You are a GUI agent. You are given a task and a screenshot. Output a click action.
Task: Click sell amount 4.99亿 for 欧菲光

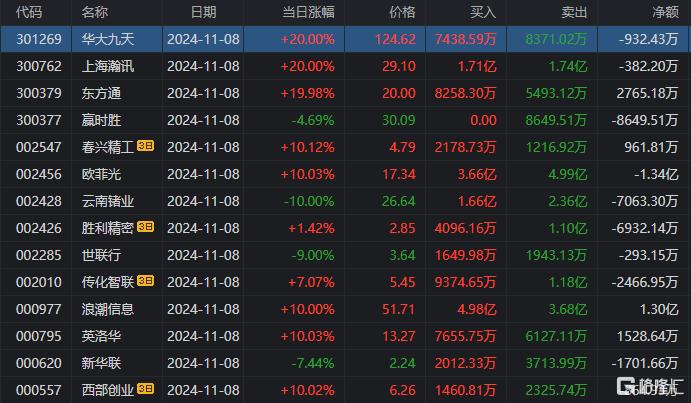tap(568, 174)
